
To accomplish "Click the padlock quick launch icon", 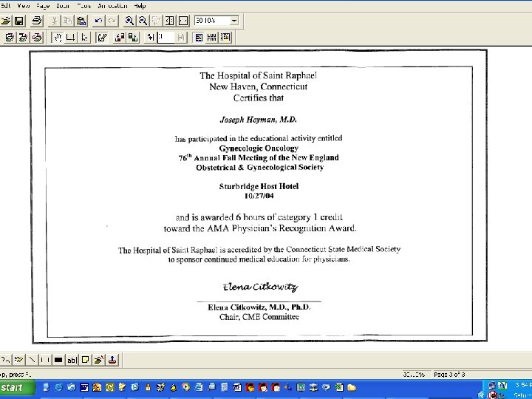I will 148,387.
